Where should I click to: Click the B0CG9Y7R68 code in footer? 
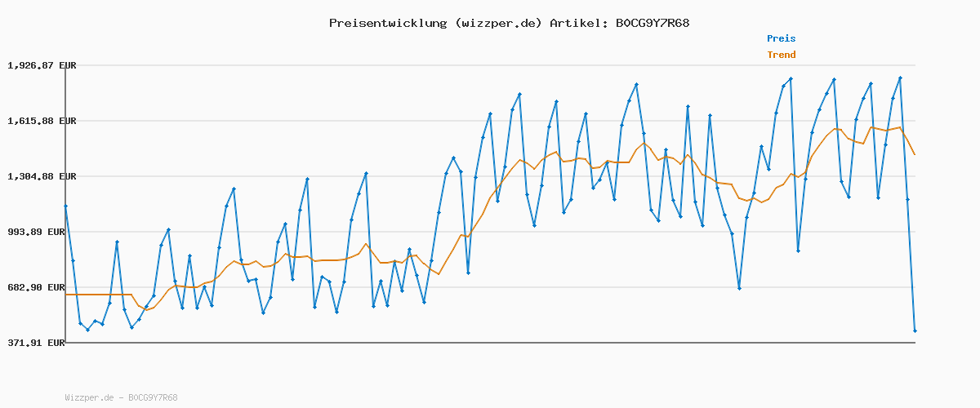click(x=153, y=398)
